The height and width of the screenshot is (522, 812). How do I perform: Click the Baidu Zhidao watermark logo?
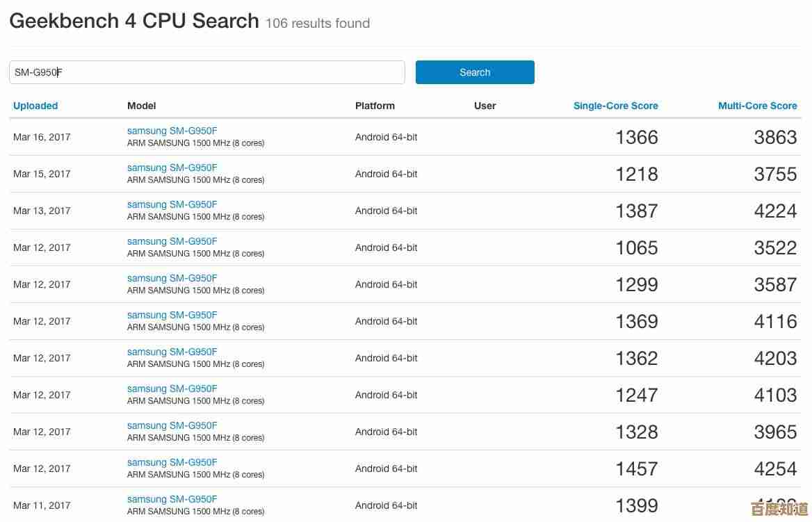pyautogui.click(x=779, y=509)
